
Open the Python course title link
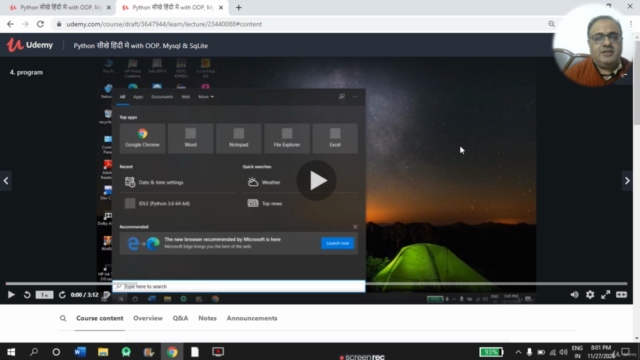pyautogui.click(x=141, y=46)
